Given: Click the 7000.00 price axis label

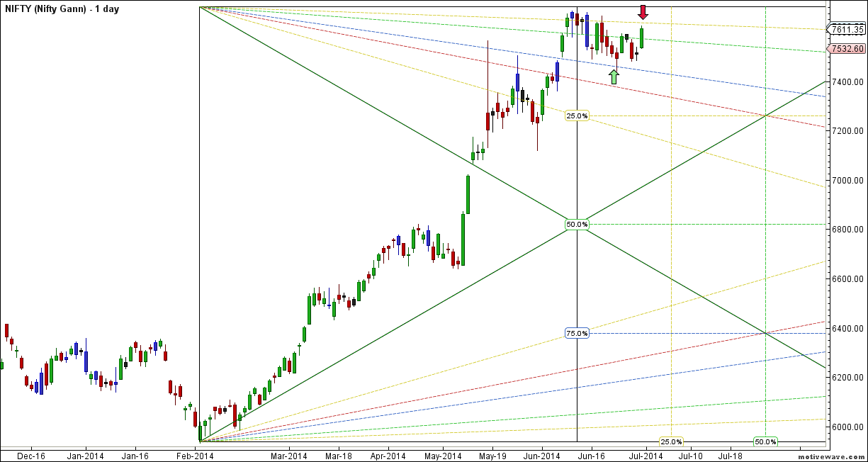Looking at the screenshot, I should tap(847, 181).
